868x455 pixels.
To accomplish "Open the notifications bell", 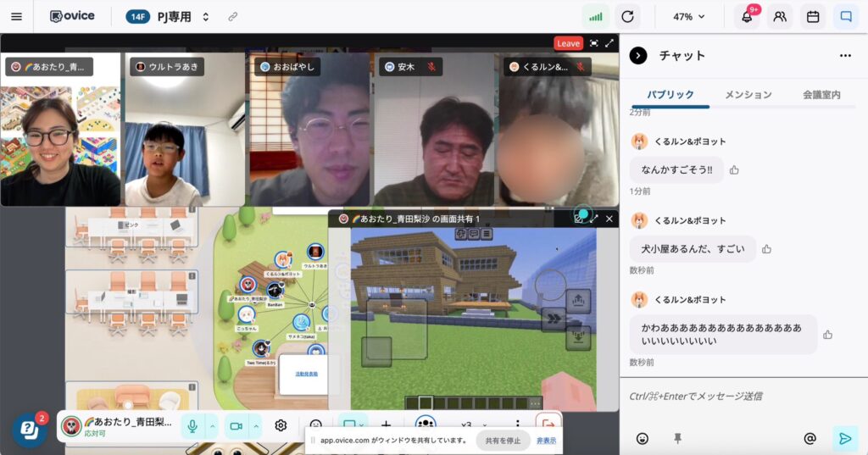I will click(x=747, y=17).
